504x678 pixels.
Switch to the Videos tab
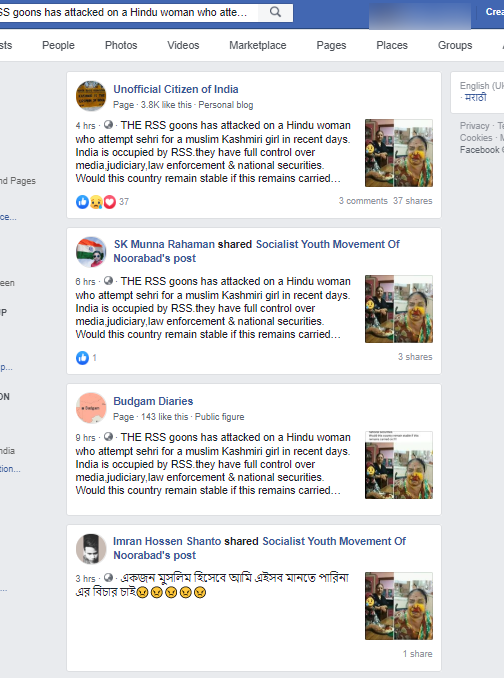click(x=183, y=45)
